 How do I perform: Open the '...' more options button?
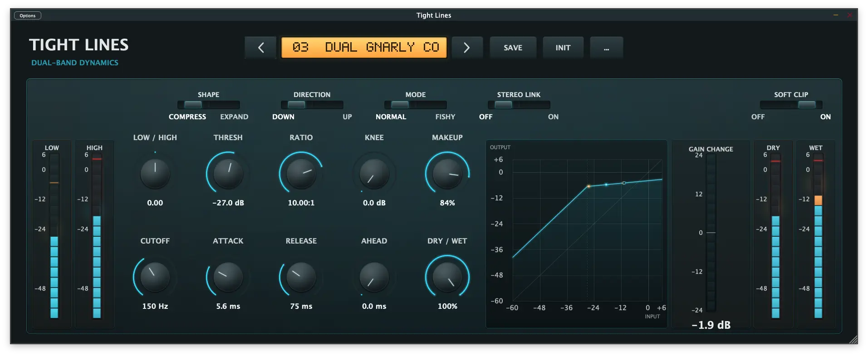point(606,48)
